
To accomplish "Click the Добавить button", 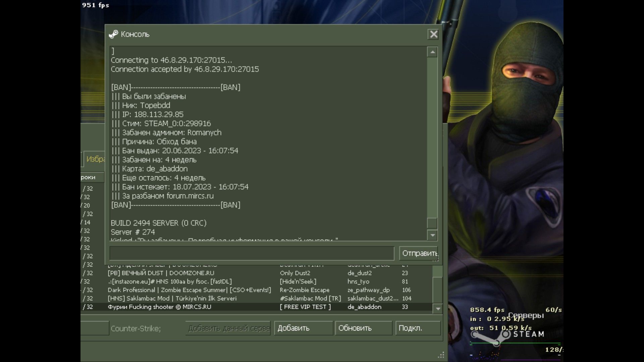I will 304,328.
